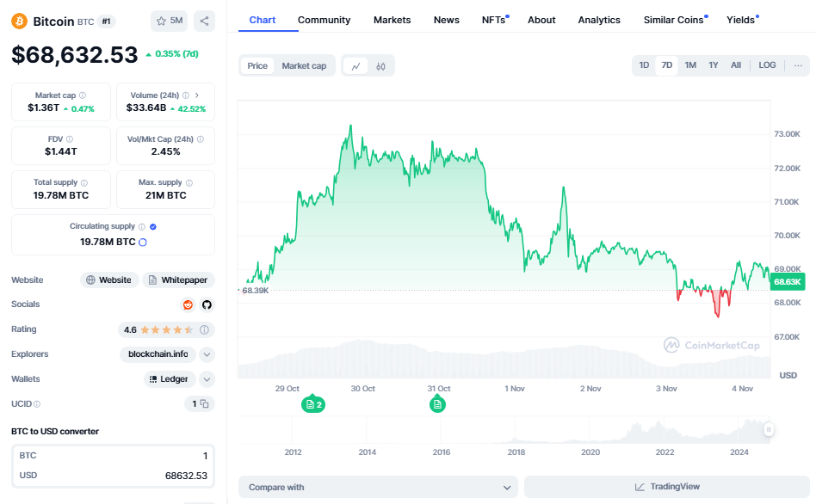Switch chart to Market cap view
Viewport: 816px width, 504px height.
tap(304, 66)
